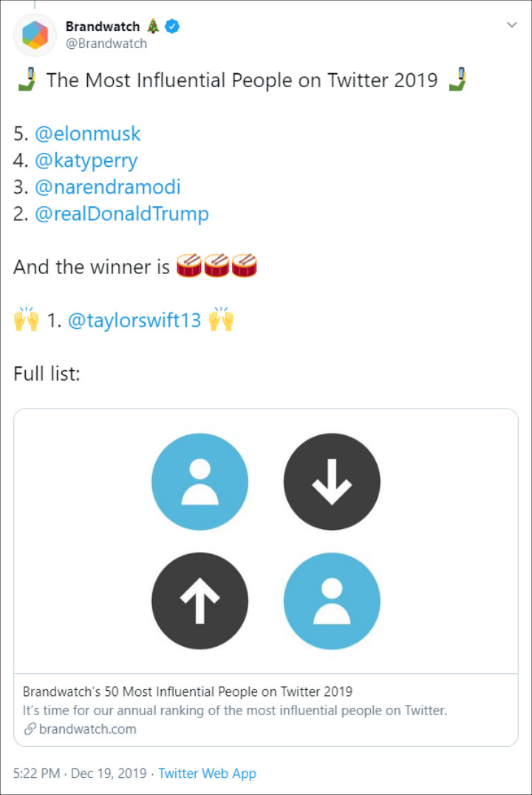The image size is (532, 795).
Task: Open the Brandwatch profile avatar
Action: pyautogui.click(x=35, y=35)
